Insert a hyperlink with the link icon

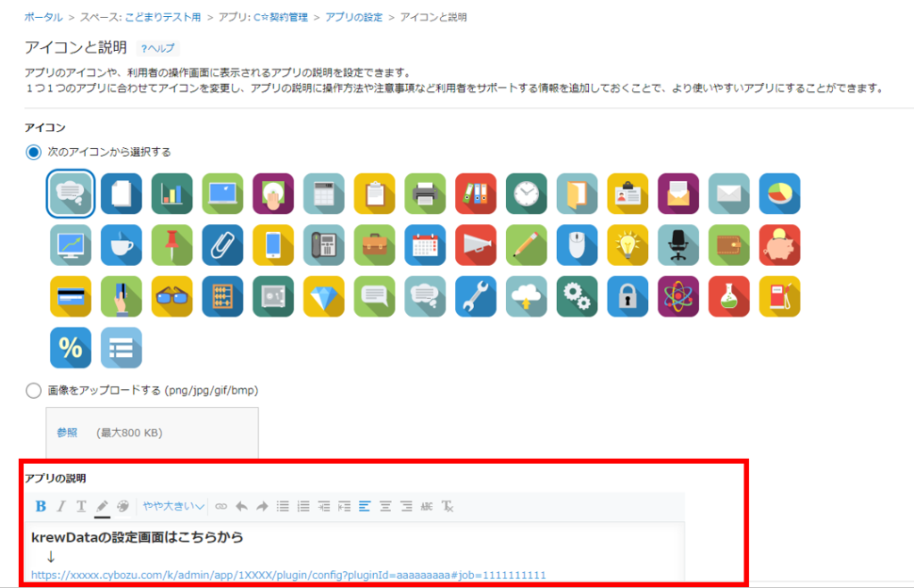coord(221,506)
